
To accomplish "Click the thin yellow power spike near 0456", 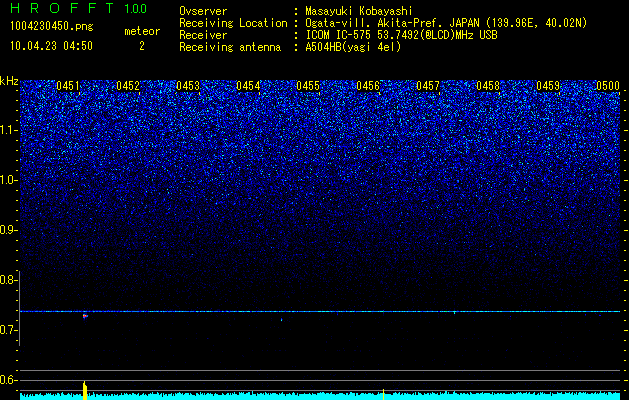I will pyautogui.click(x=383, y=394).
